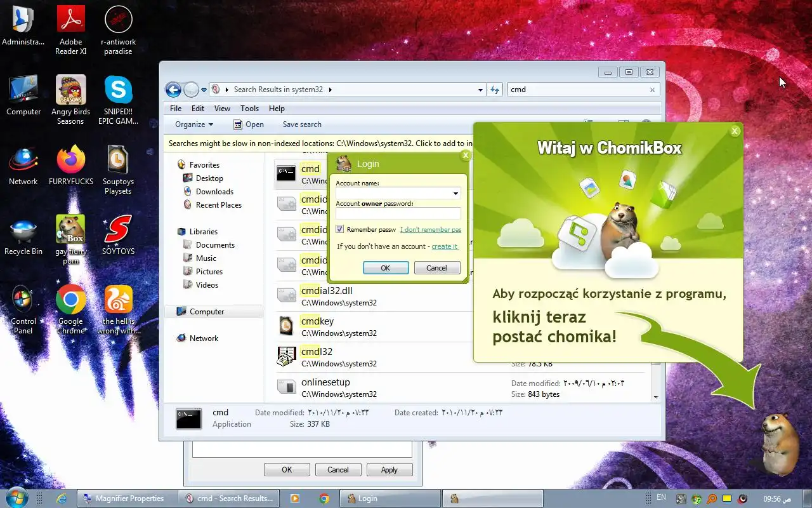Image resolution: width=812 pixels, height=508 pixels.
Task: Click Cancel in the Magnifier Properties window
Action: 338,470
